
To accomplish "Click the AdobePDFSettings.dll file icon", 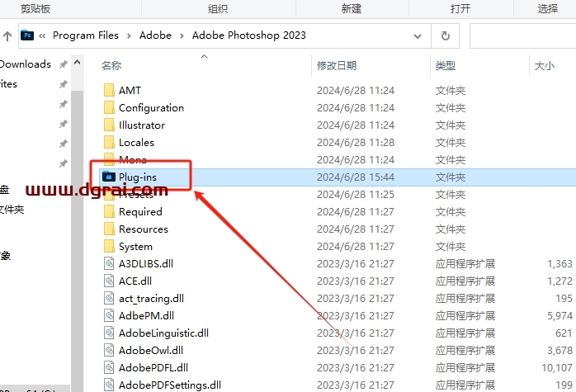I will pos(109,385).
